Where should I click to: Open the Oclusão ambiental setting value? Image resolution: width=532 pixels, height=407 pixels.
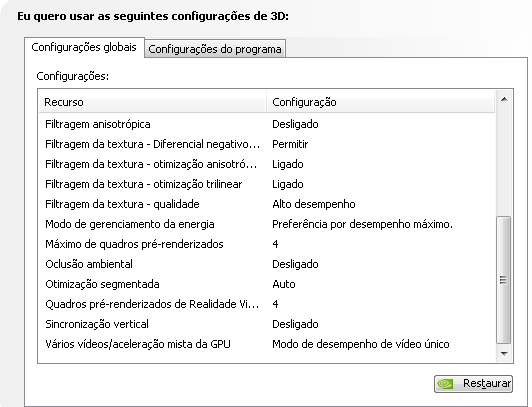[295, 264]
